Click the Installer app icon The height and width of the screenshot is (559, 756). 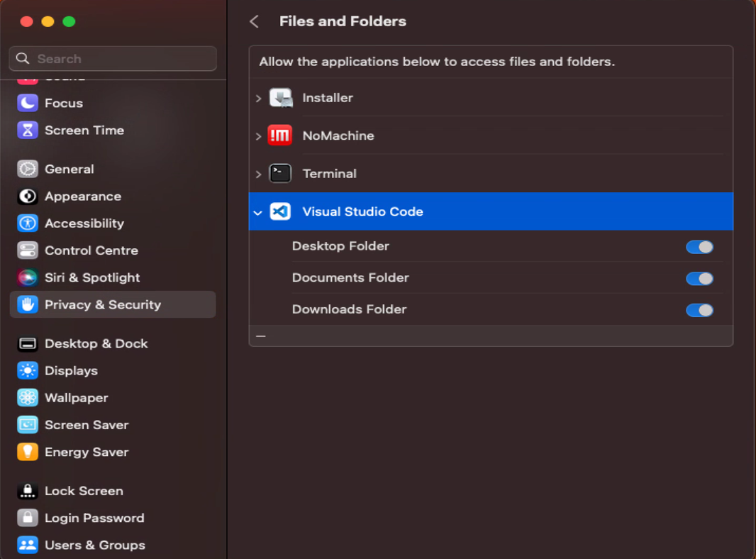(x=280, y=98)
